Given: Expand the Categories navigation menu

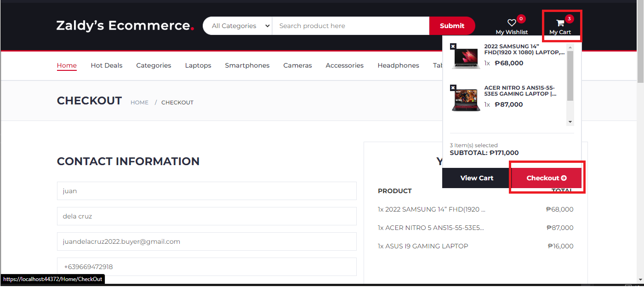Looking at the screenshot, I should click(x=154, y=65).
